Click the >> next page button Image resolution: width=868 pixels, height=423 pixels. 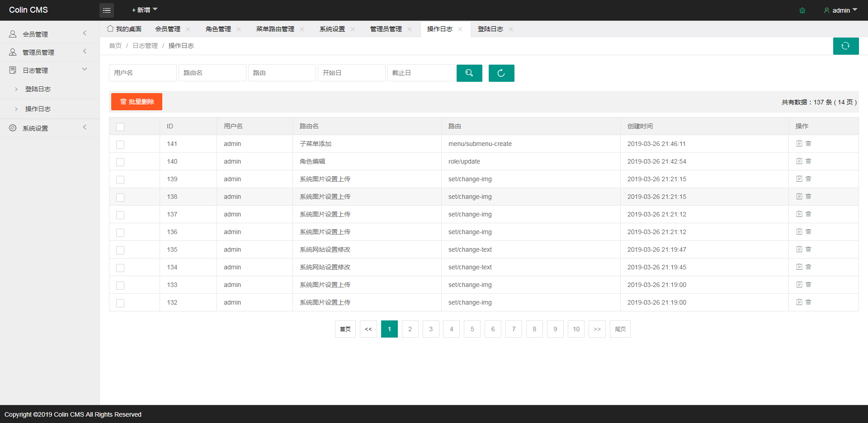(597, 329)
